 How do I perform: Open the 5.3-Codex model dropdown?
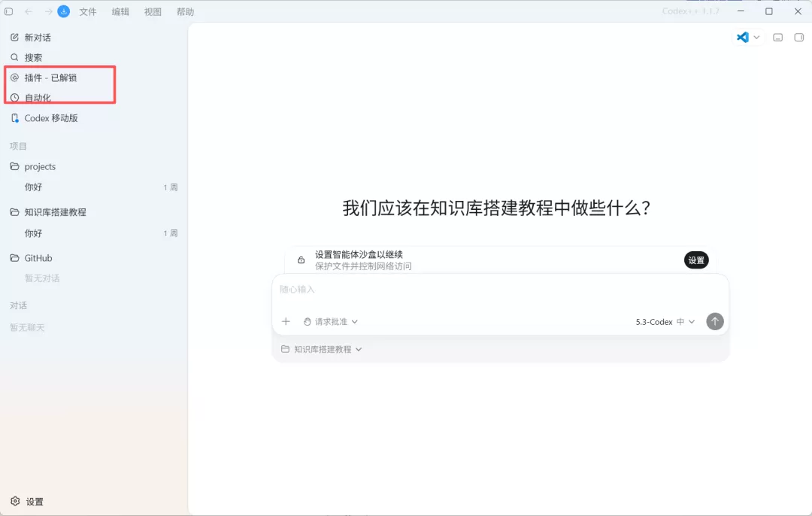coord(665,322)
